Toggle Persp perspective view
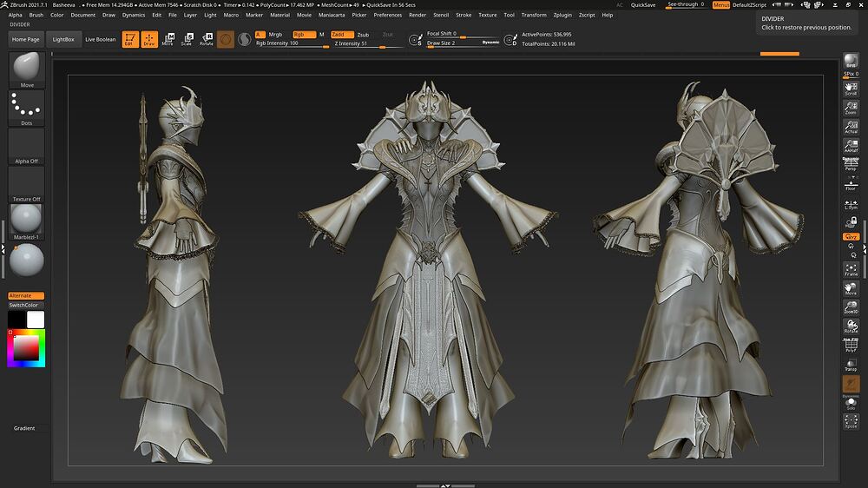This screenshot has width=868, height=488. coord(851,164)
